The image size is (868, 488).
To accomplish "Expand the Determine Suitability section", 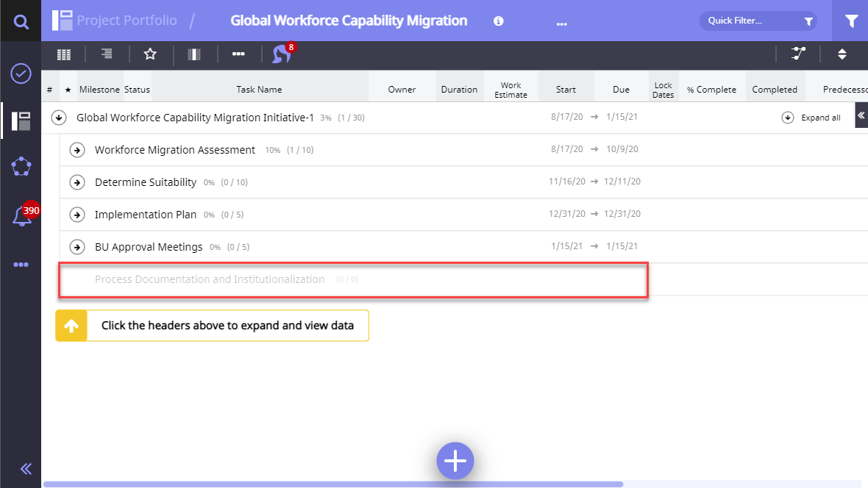I will point(77,182).
